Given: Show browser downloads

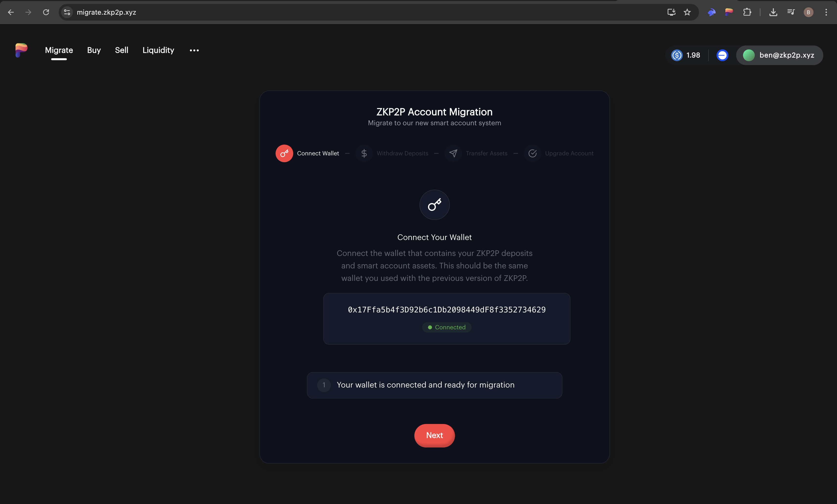Looking at the screenshot, I should pyautogui.click(x=773, y=12).
